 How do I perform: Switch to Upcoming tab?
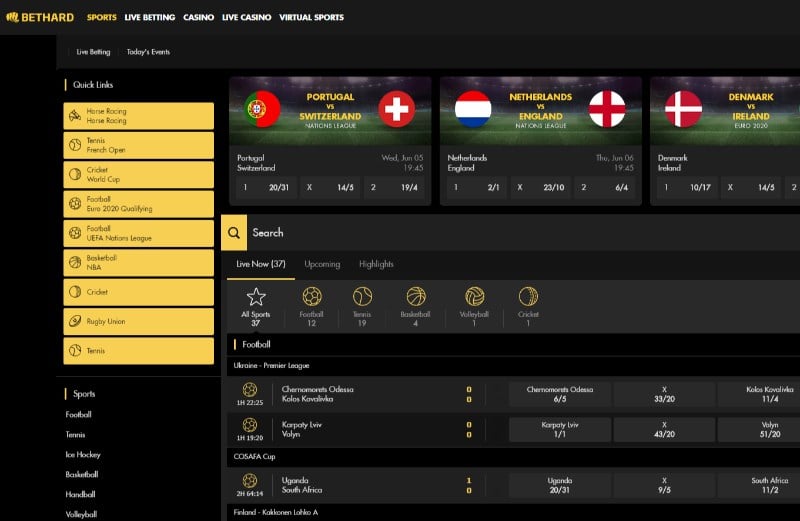click(322, 264)
